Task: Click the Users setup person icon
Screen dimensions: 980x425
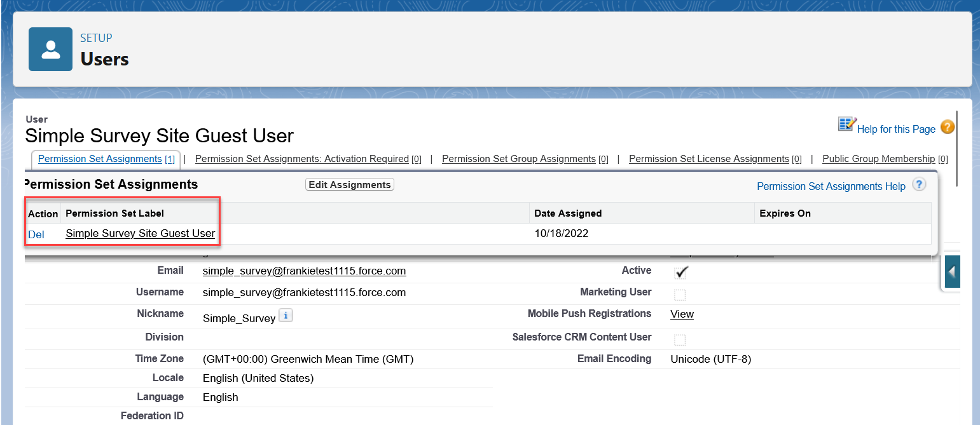Action: click(x=50, y=50)
